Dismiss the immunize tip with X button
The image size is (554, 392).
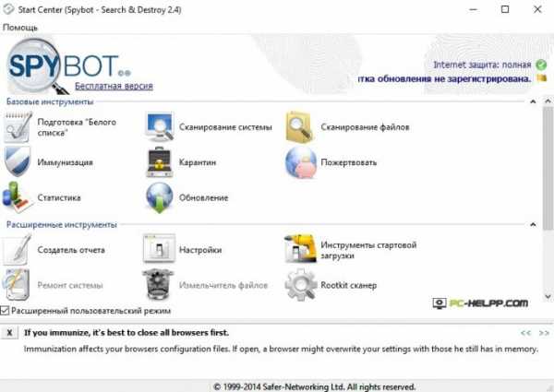click(x=9, y=331)
